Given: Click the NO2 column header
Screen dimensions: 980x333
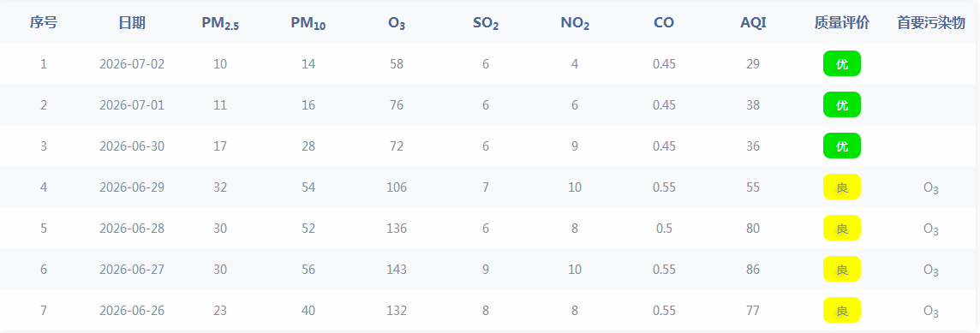Looking at the screenshot, I should point(575,24).
